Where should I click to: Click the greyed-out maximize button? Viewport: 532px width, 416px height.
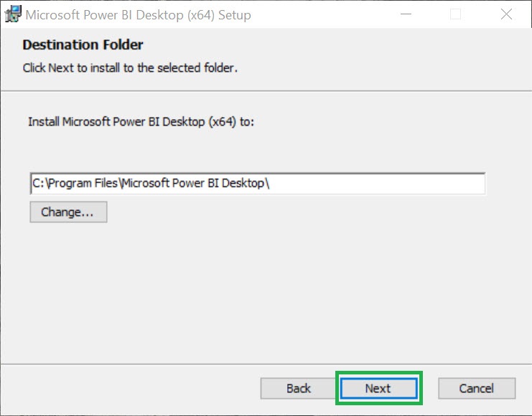pyautogui.click(x=456, y=14)
